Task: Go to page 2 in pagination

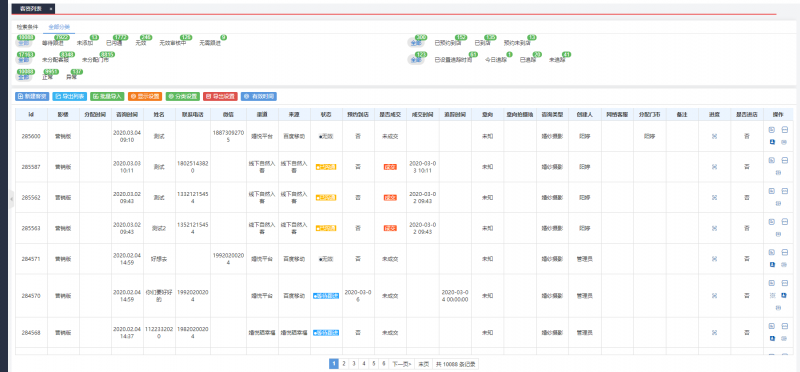Action: coord(344,364)
